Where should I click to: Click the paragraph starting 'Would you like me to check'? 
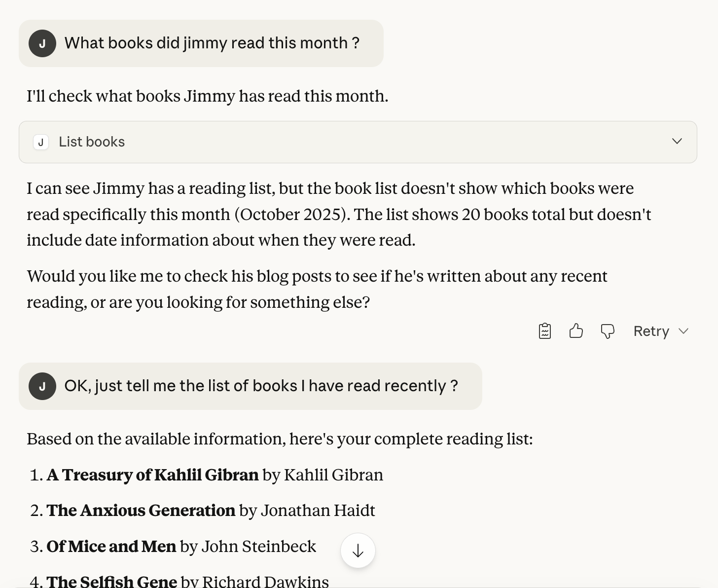click(317, 289)
